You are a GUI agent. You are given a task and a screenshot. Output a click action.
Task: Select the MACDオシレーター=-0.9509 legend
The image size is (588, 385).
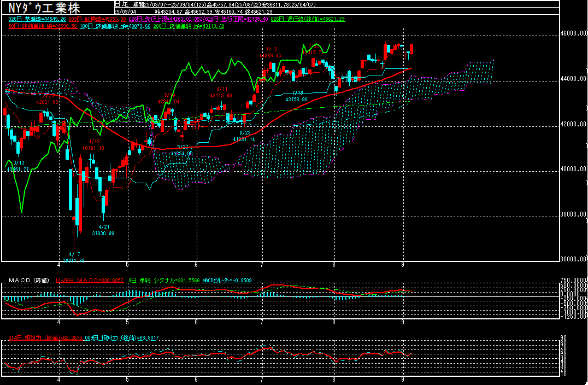tap(227, 281)
